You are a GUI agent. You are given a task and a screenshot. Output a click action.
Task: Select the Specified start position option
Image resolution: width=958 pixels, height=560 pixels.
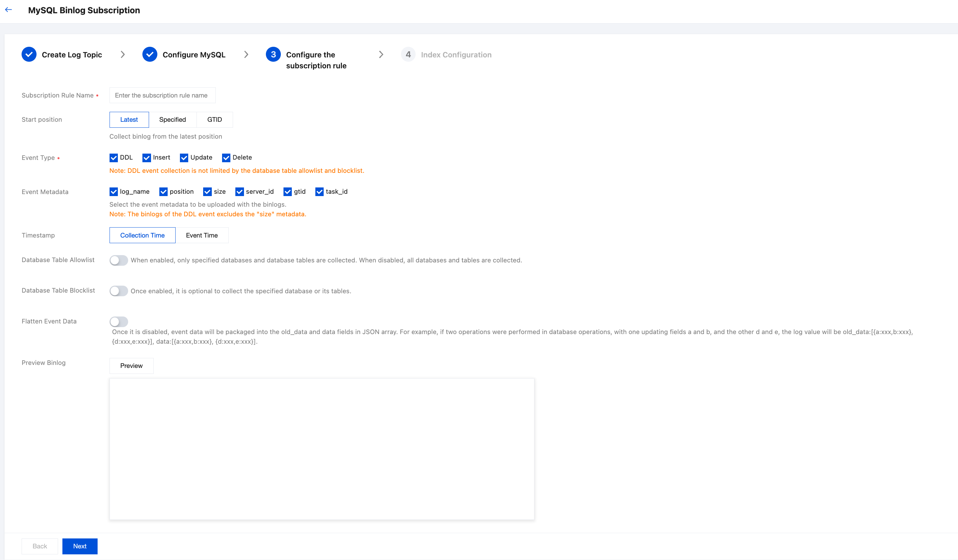tap(172, 120)
